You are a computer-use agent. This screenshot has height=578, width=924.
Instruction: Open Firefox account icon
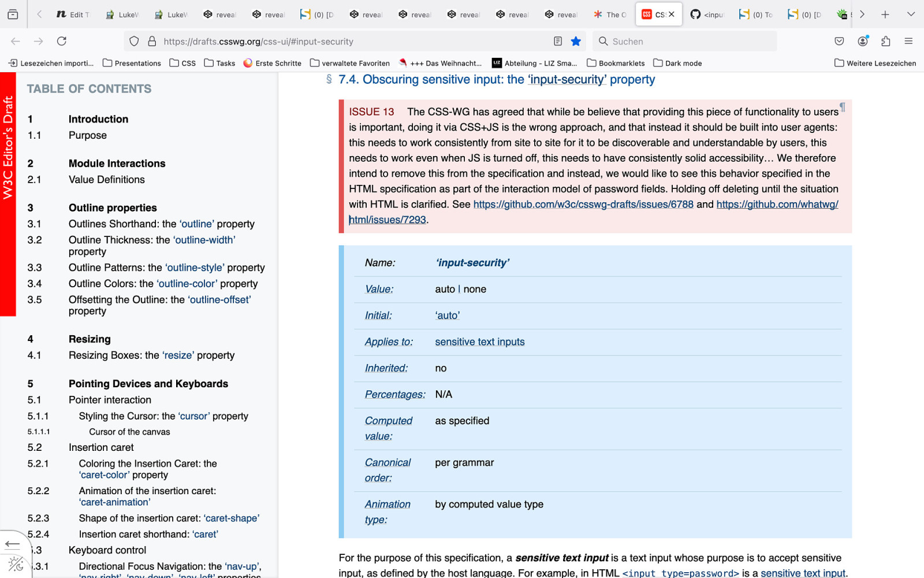(863, 41)
